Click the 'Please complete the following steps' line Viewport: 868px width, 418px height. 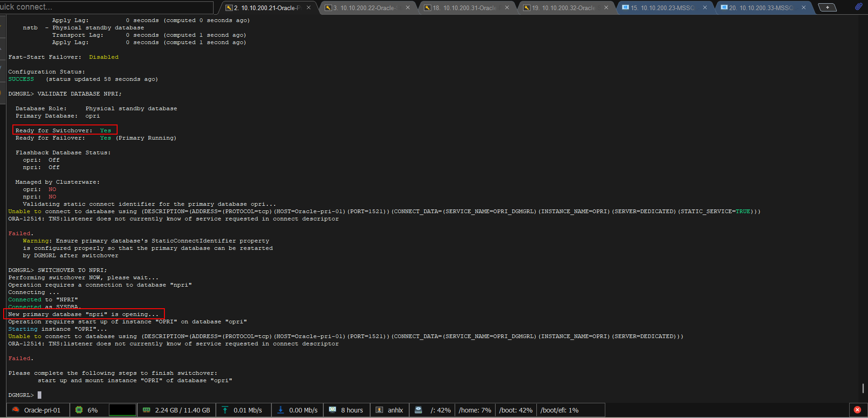[113, 373]
